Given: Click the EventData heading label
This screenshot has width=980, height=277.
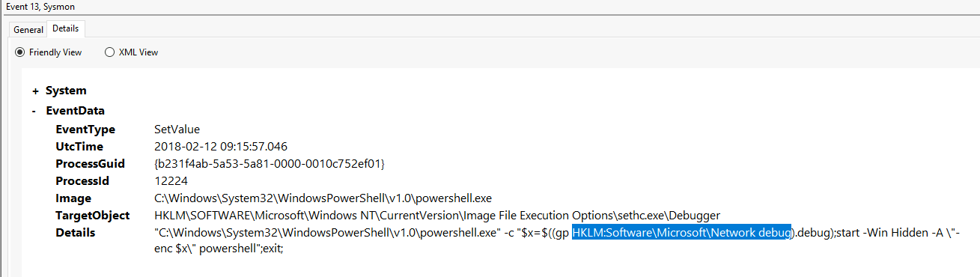Looking at the screenshot, I should coord(76,111).
